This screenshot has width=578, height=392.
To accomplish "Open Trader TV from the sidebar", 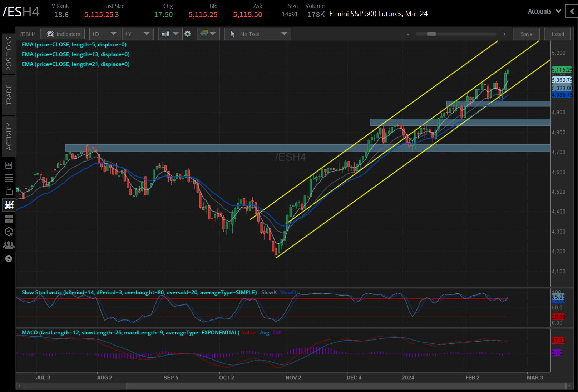I will (x=9, y=191).
